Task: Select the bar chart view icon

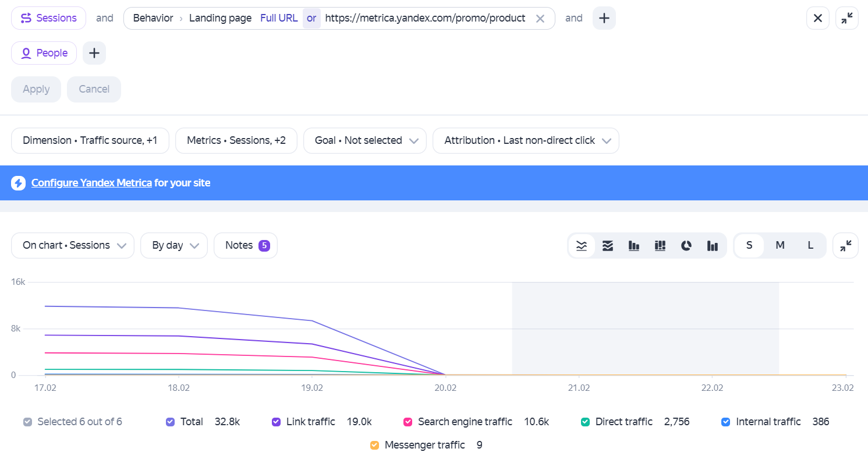Action: pos(634,246)
